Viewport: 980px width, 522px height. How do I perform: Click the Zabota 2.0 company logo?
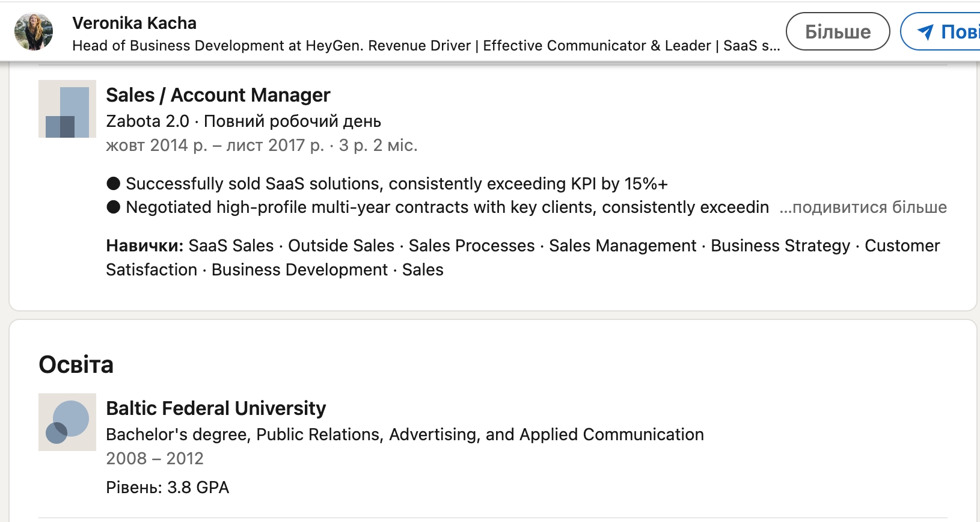[67, 109]
